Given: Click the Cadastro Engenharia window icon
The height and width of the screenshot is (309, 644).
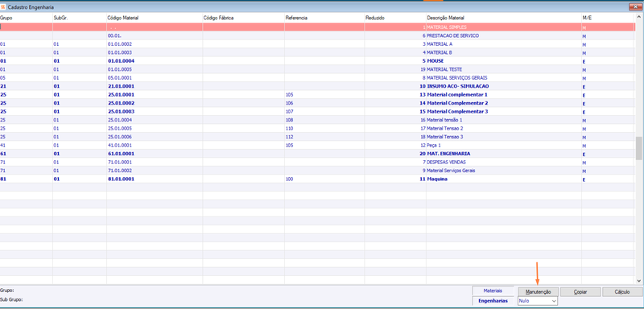Looking at the screenshot, I should point(3,7).
